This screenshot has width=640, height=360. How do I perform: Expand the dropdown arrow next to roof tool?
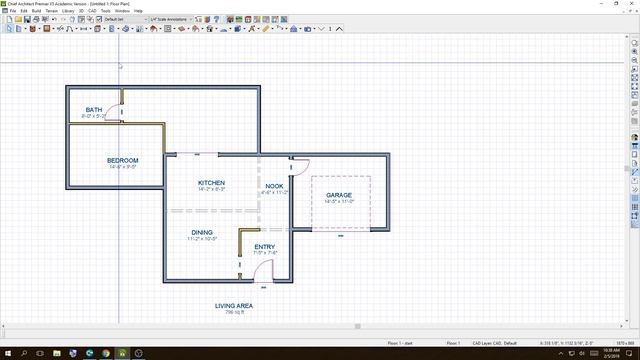point(160,29)
